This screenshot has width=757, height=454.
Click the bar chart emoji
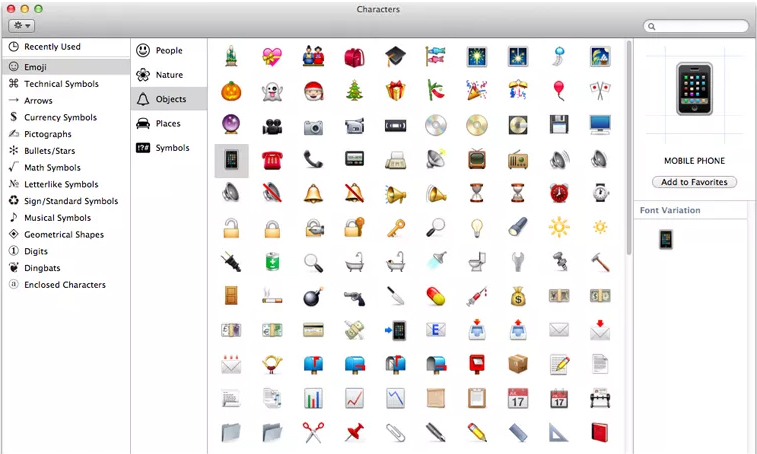[x=313, y=398]
